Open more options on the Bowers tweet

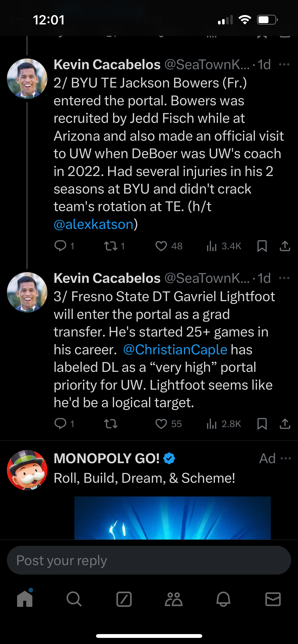pyautogui.click(x=284, y=65)
